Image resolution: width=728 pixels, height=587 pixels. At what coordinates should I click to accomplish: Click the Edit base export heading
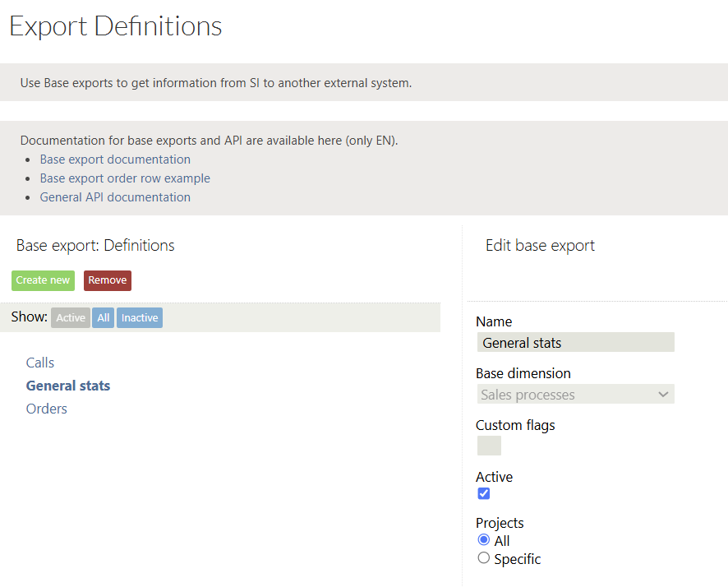[540, 246]
